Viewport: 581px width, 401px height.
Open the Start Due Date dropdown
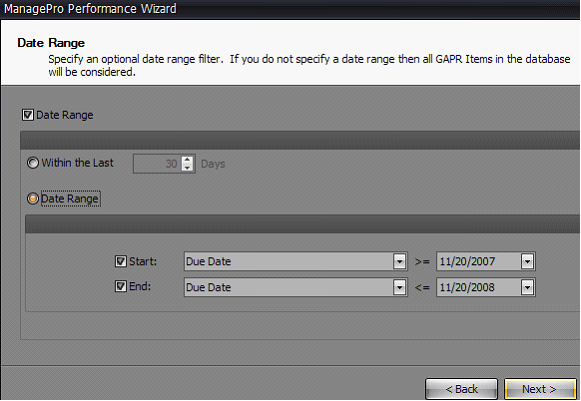pos(399,261)
